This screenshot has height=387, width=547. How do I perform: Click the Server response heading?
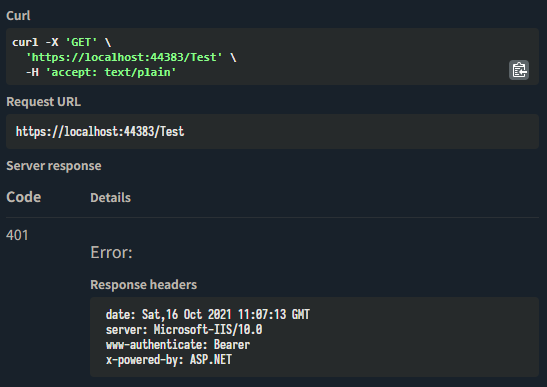click(54, 166)
